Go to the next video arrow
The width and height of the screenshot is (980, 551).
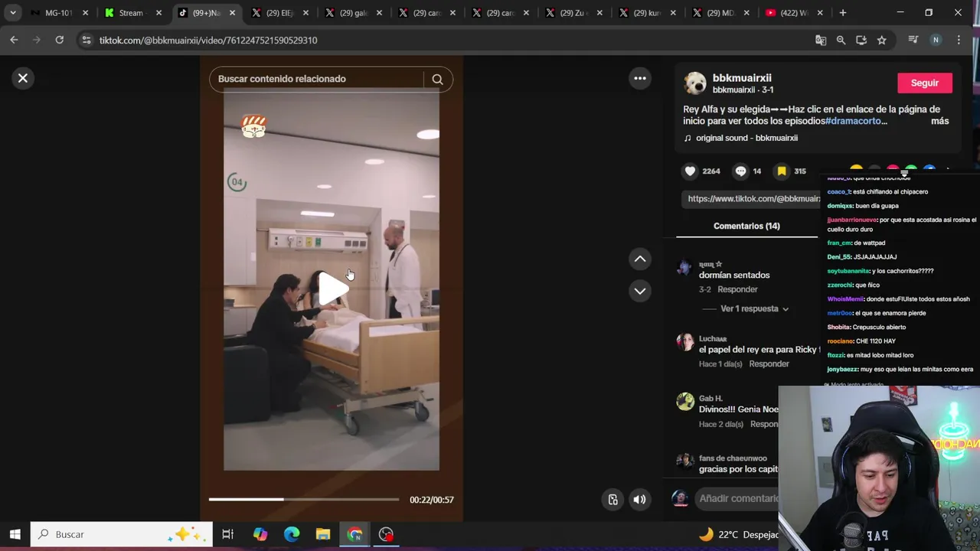(640, 291)
